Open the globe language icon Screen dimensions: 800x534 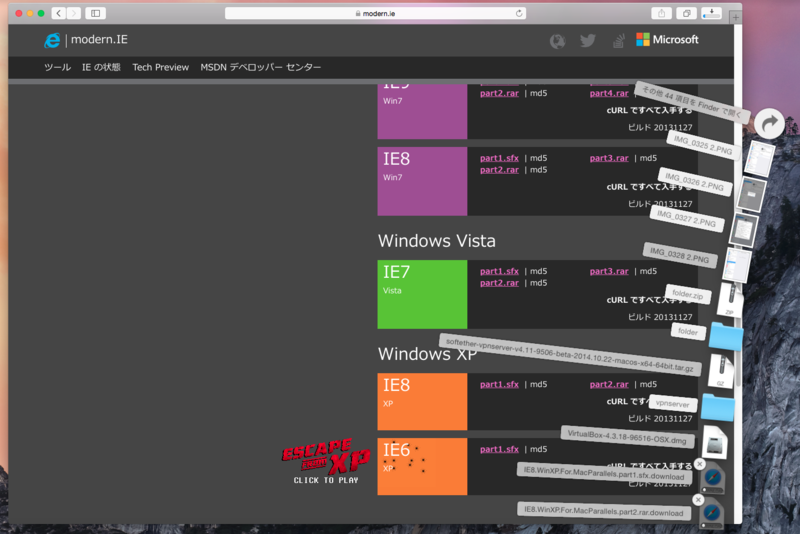pos(558,41)
